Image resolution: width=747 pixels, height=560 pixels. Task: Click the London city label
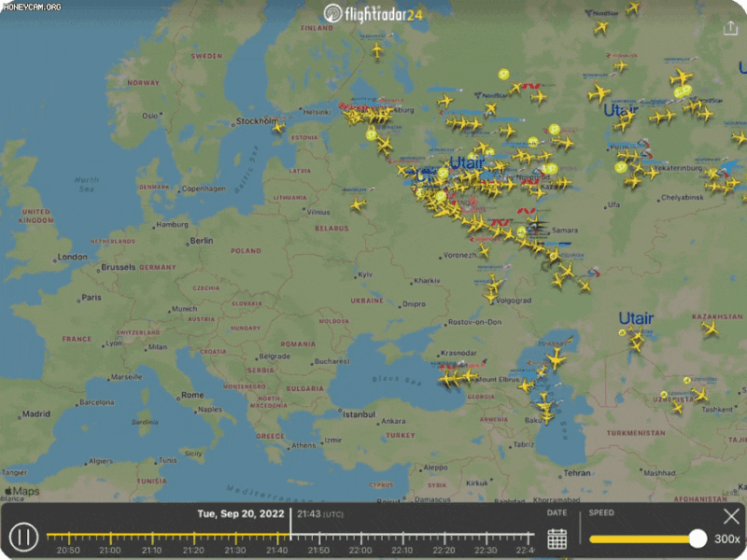click(x=71, y=258)
